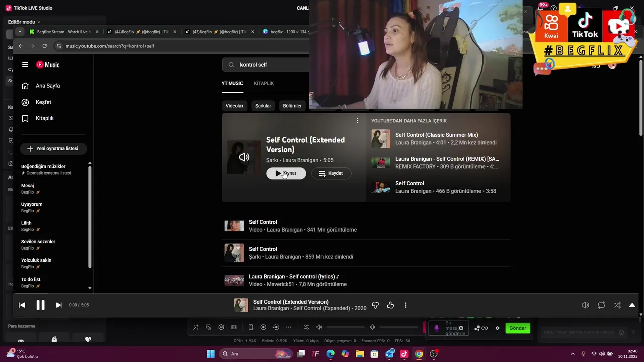Click the search magnifier icon
Image resolution: width=644 pixels, height=362 pixels.
(x=231, y=65)
